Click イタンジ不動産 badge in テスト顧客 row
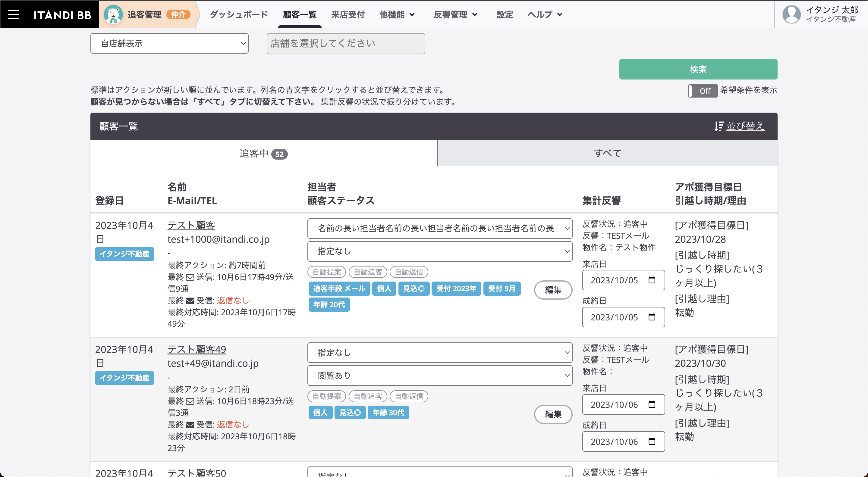868x477 pixels. pyautogui.click(x=124, y=254)
